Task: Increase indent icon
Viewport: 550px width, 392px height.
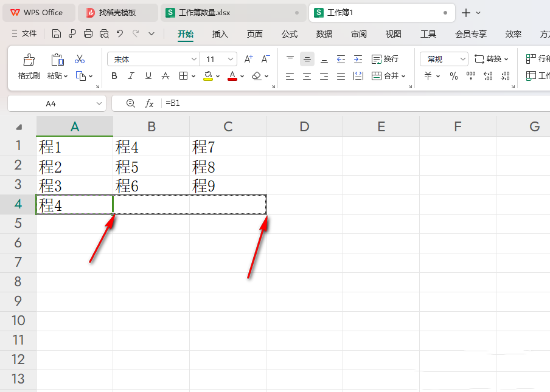Action: (x=358, y=59)
